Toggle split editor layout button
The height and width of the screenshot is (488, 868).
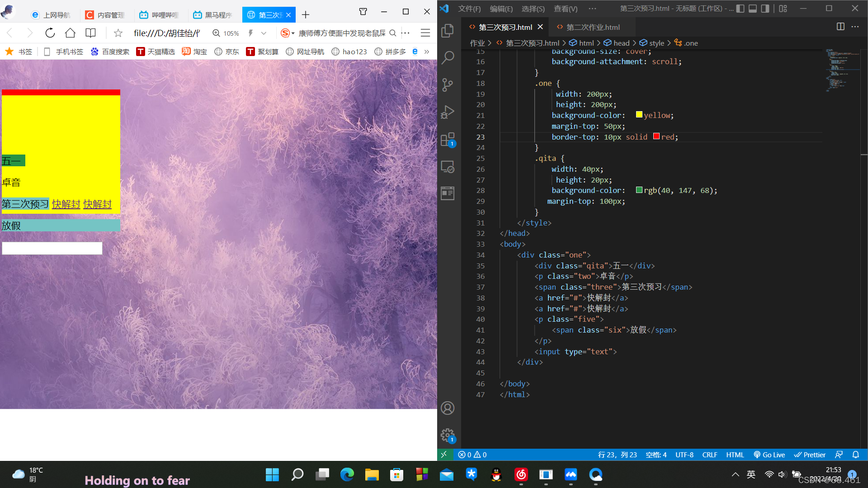(x=840, y=27)
